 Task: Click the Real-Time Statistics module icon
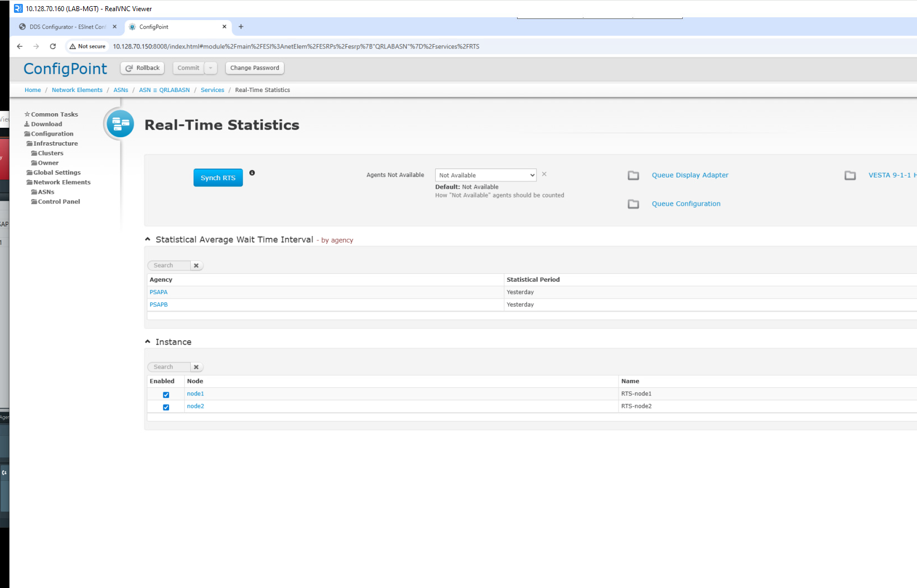click(120, 124)
